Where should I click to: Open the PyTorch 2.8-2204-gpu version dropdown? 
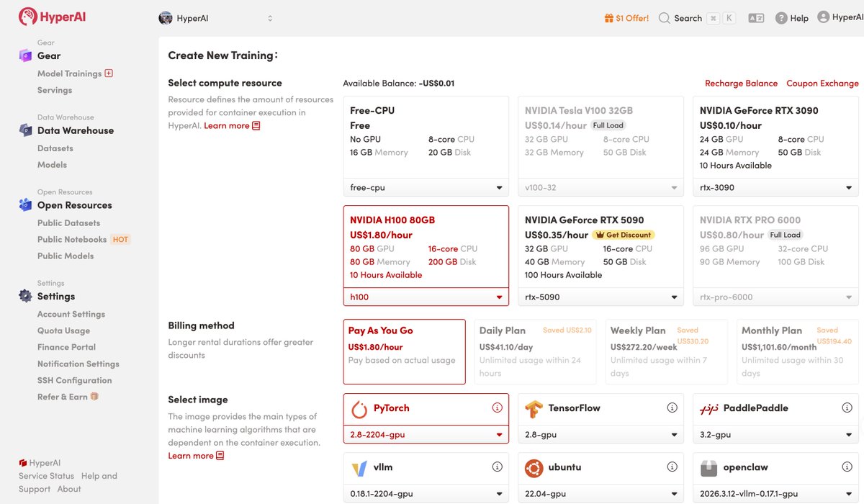tap(426, 435)
